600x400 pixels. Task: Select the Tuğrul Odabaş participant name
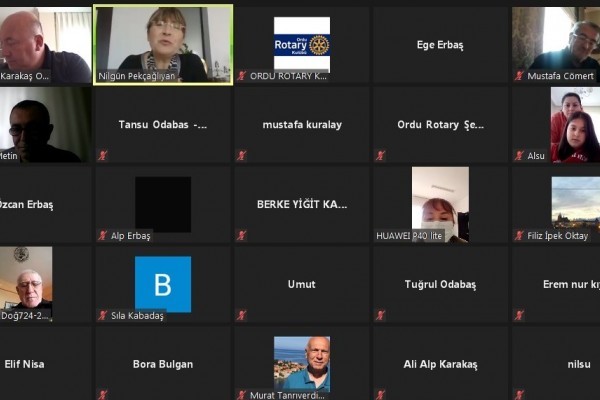pyautogui.click(x=440, y=284)
